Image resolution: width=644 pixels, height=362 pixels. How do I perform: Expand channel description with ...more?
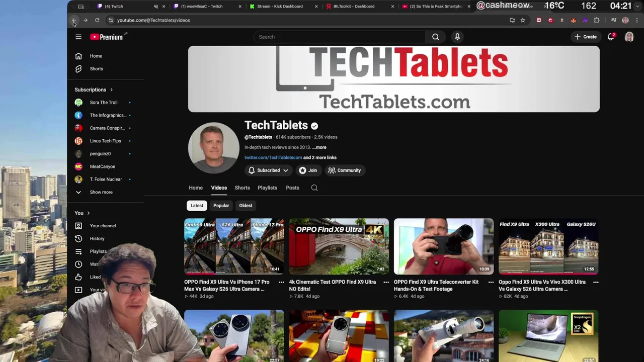click(319, 147)
